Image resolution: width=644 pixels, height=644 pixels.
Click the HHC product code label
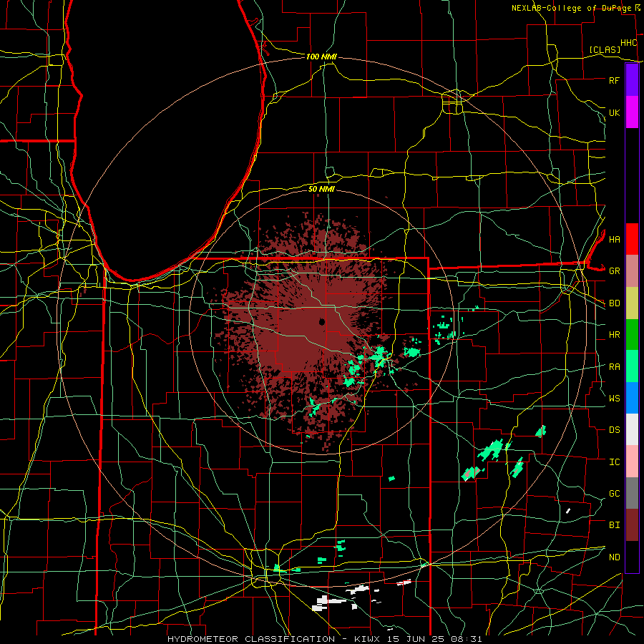[x=628, y=43]
